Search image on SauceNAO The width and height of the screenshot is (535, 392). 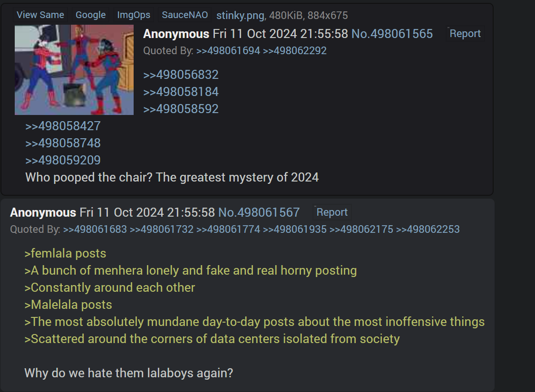[x=185, y=15]
